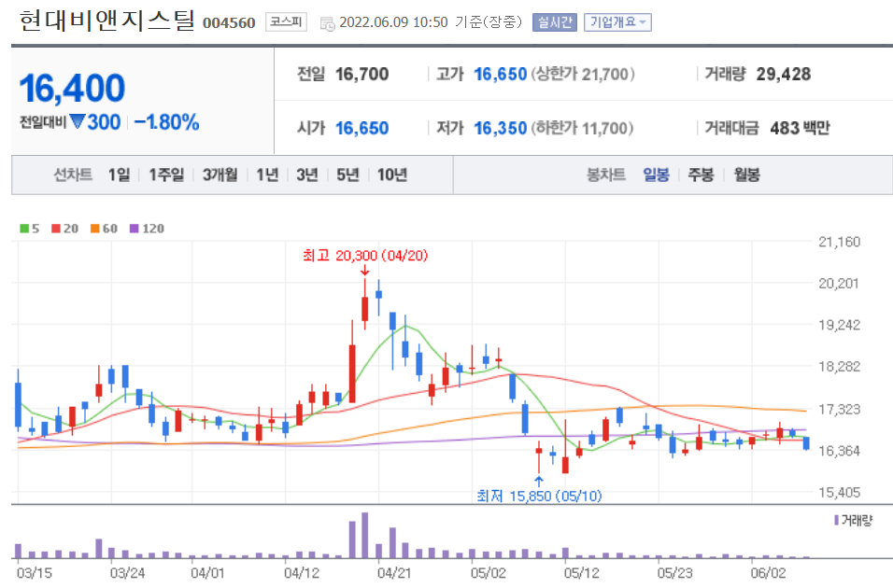Click the 실시간 button
The width and height of the screenshot is (893, 588).
tap(555, 22)
